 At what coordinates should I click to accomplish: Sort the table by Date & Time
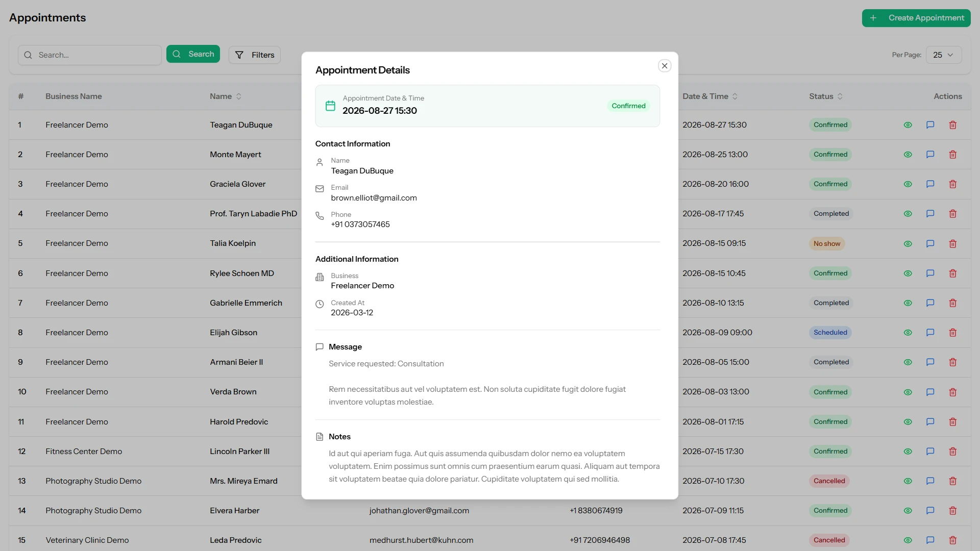[710, 96]
